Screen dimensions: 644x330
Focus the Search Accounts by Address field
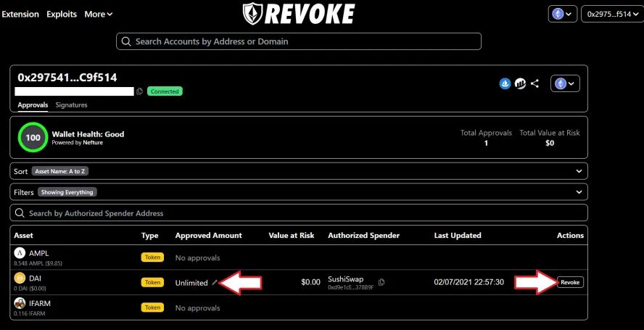pos(299,41)
